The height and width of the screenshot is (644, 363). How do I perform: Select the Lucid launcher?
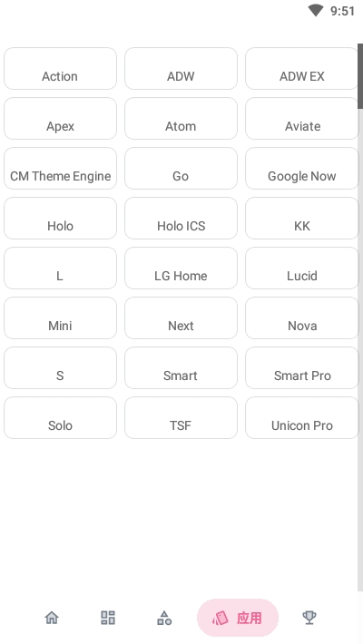302,268
